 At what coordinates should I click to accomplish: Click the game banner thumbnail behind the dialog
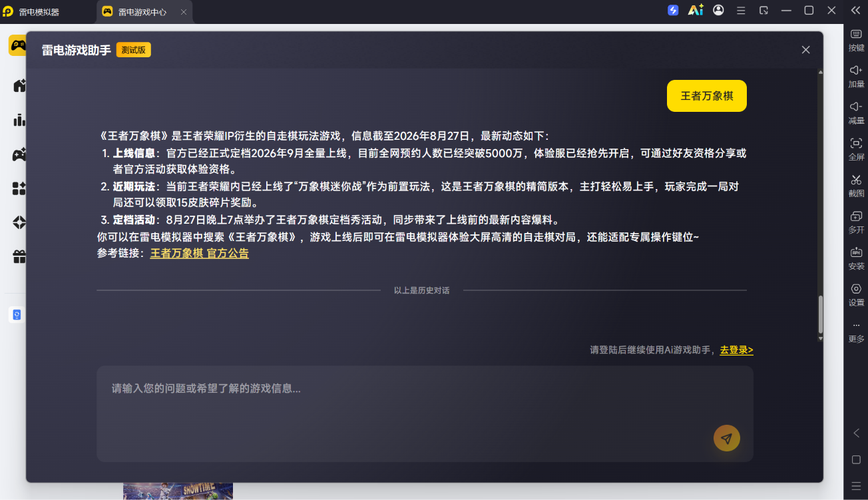tap(178, 491)
